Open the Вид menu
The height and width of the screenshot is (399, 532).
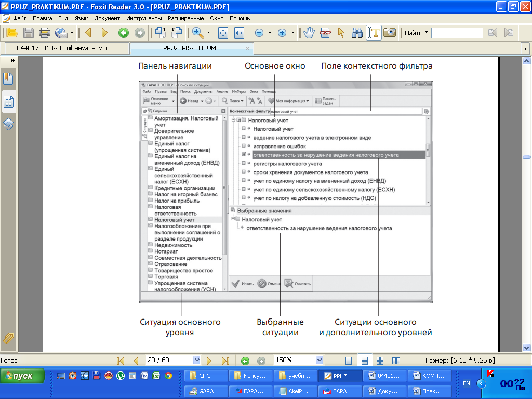coord(63,18)
